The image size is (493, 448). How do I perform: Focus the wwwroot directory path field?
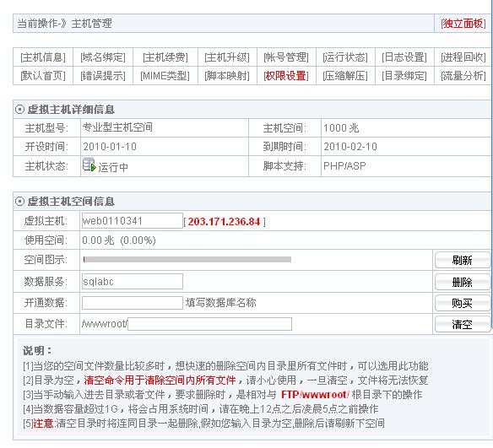click(209, 324)
